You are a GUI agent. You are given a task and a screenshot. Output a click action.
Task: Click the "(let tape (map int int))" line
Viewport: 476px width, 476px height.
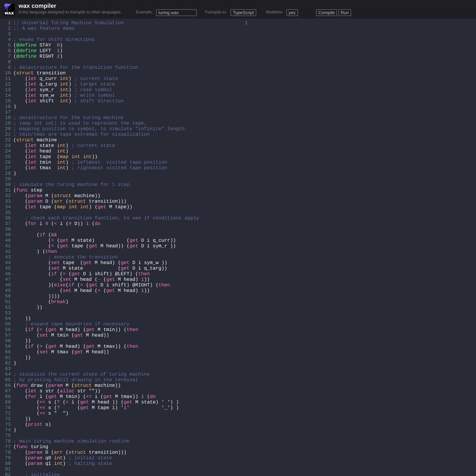click(61, 157)
